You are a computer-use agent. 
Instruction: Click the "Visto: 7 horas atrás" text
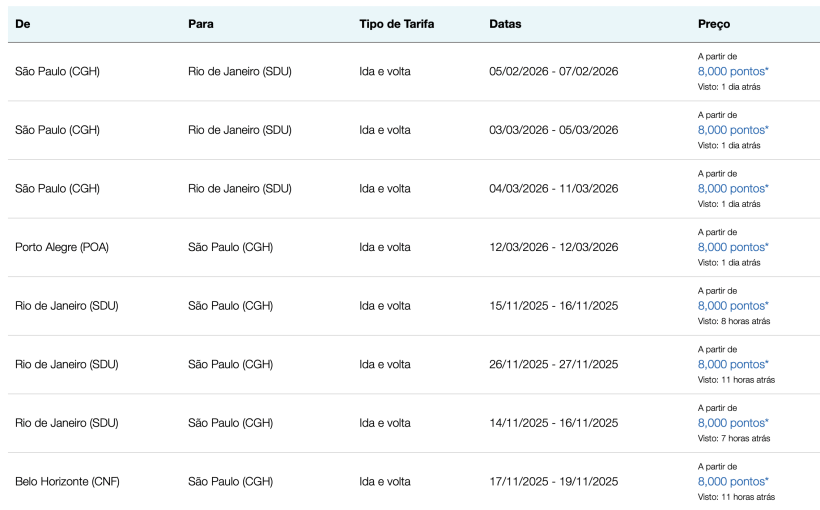pos(734,438)
